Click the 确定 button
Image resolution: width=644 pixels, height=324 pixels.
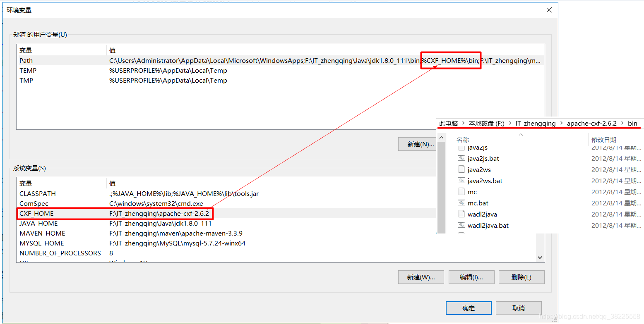coord(468,308)
